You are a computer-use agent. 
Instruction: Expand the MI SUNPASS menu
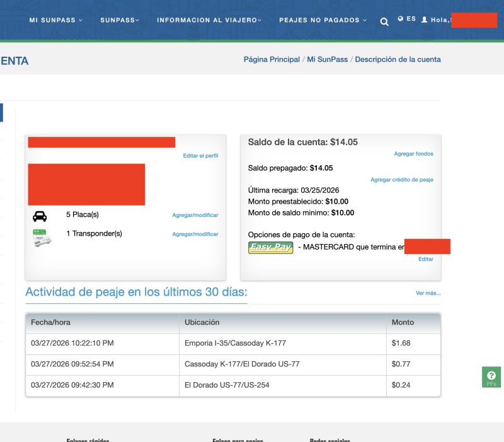pos(55,20)
